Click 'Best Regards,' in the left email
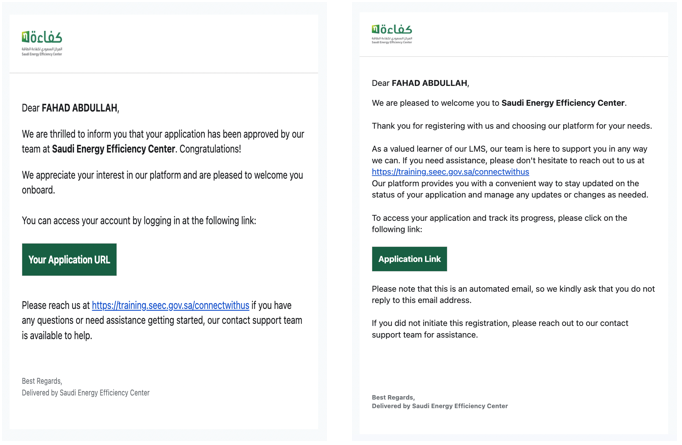Screen dimensions: 682x445 click(42, 381)
